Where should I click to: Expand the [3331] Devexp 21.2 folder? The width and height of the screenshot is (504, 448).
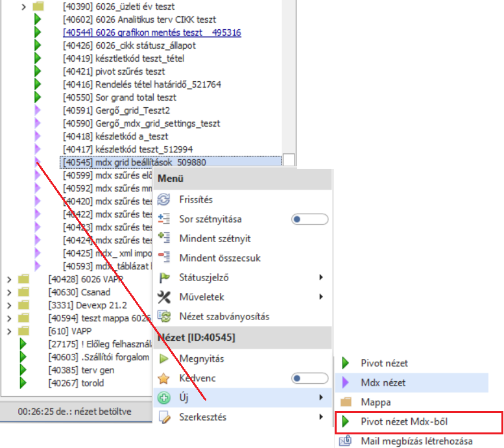coord(9,305)
